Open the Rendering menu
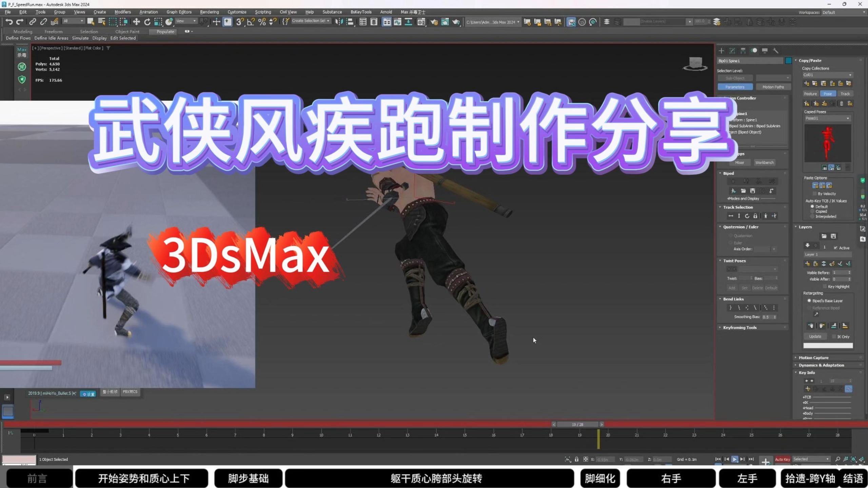 click(x=210, y=12)
